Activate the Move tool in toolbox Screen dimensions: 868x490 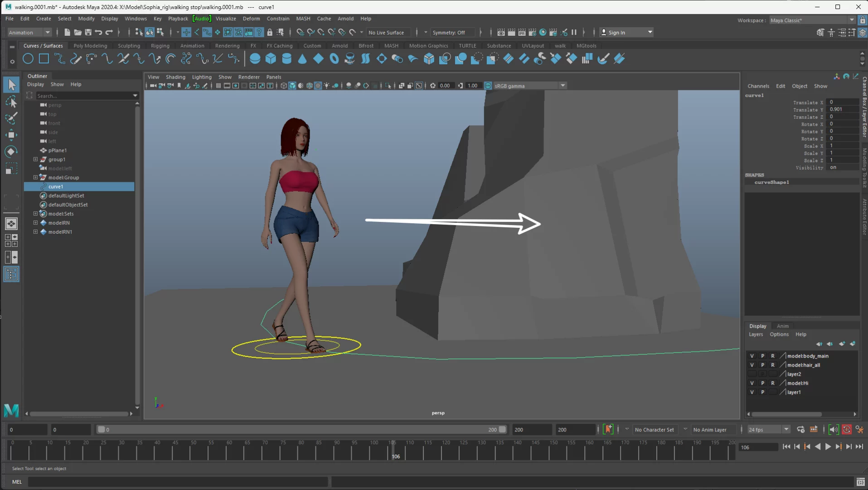pos(11,135)
